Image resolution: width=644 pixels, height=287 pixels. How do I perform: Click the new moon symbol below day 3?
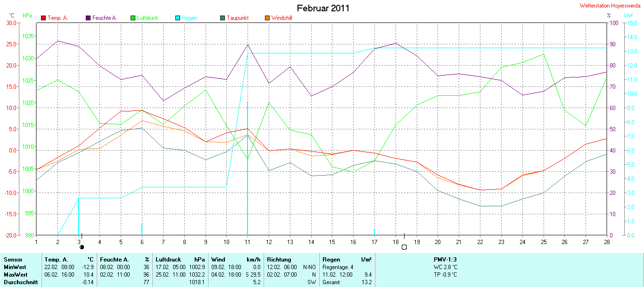click(82, 246)
